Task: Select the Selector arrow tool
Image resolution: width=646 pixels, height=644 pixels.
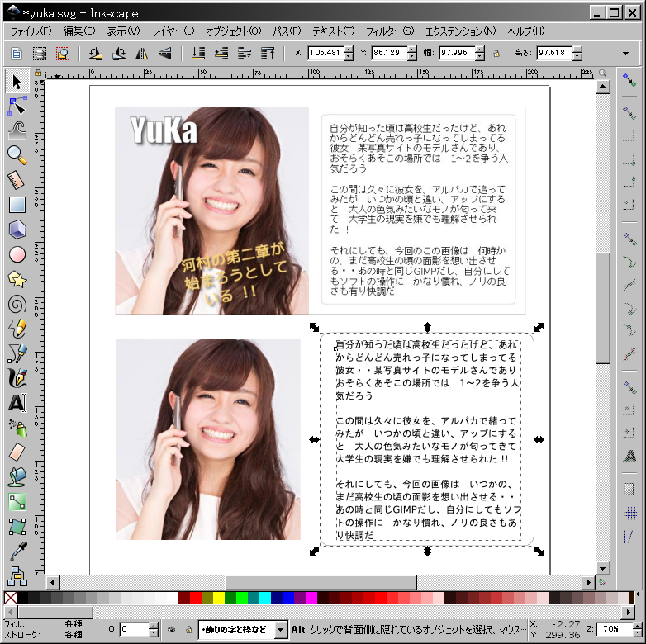Action: point(17,82)
